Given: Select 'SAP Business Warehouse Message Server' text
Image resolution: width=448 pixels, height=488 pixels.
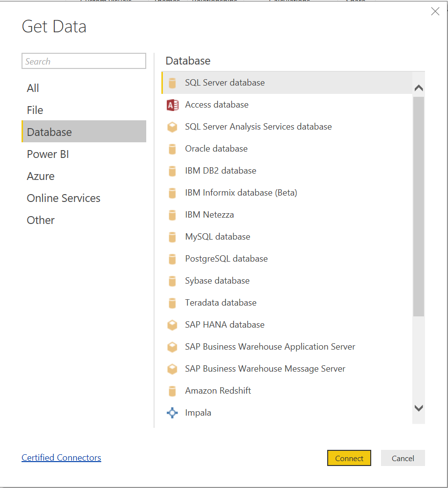Looking at the screenshot, I should pyautogui.click(x=265, y=369).
